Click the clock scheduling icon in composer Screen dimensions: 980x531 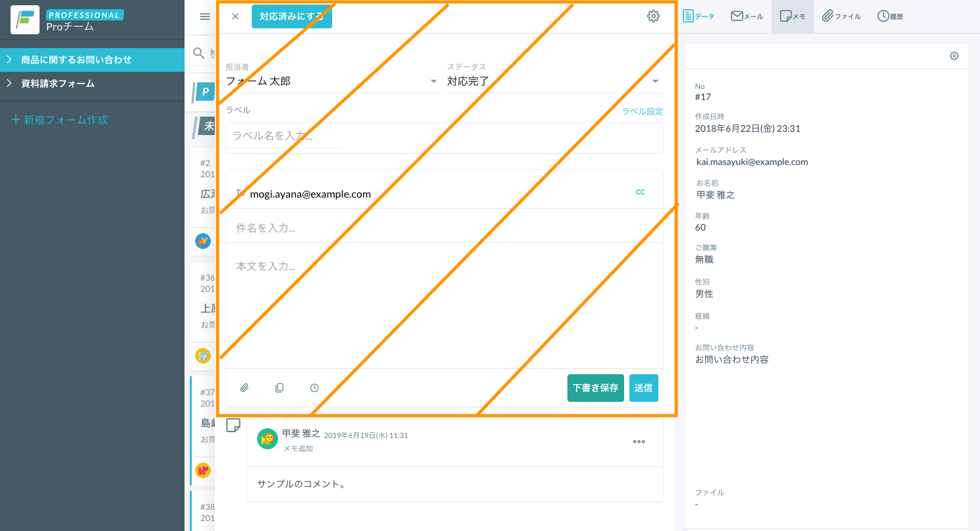pyautogui.click(x=314, y=388)
